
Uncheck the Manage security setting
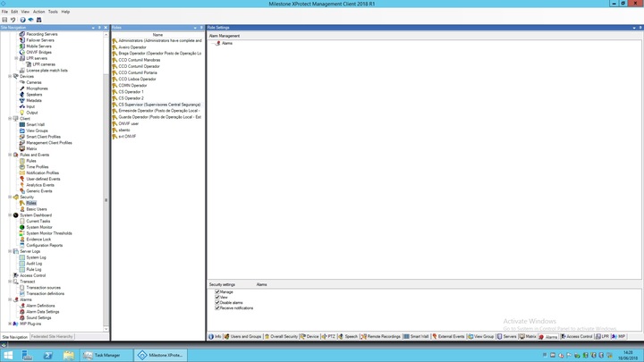point(217,292)
